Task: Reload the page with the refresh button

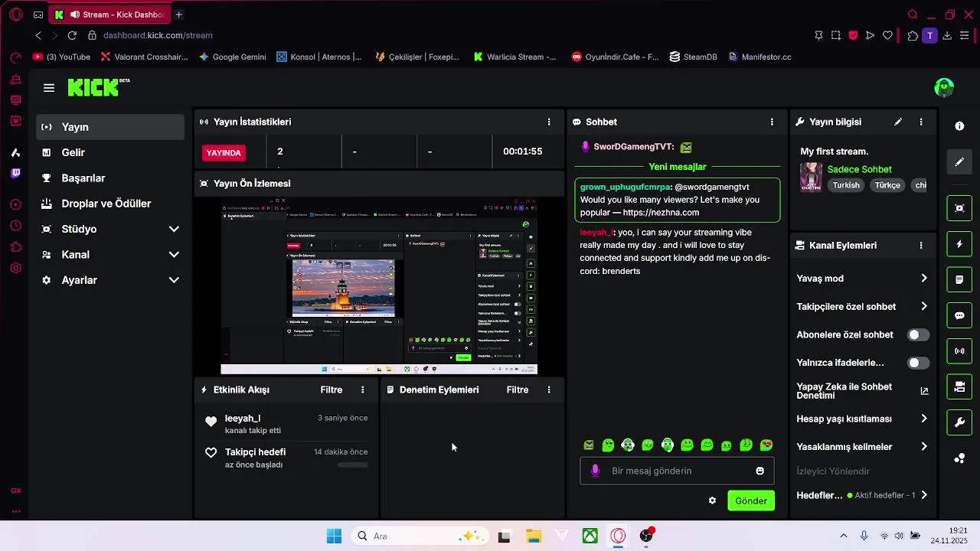Action: tap(72, 35)
